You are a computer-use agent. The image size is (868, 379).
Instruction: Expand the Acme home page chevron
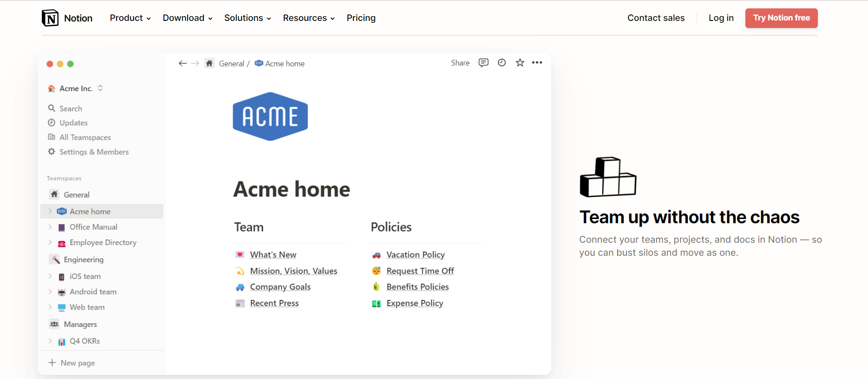tap(50, 211)
